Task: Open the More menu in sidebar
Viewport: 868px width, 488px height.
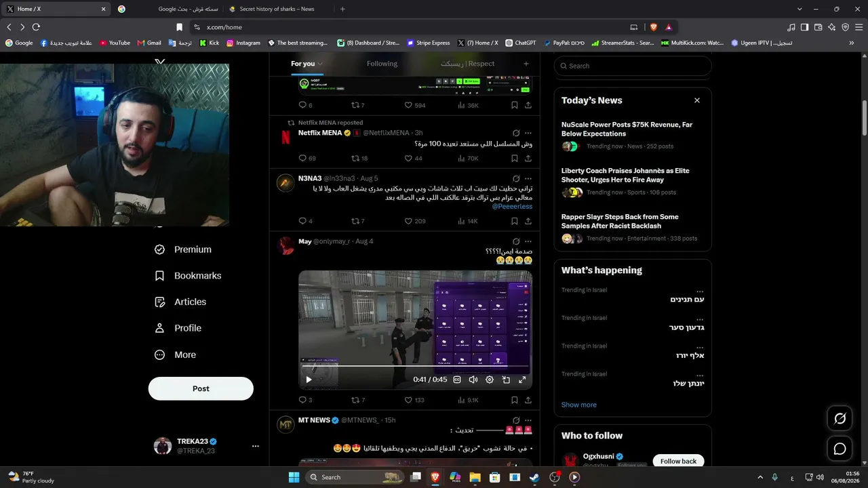Action: point(176,354)
